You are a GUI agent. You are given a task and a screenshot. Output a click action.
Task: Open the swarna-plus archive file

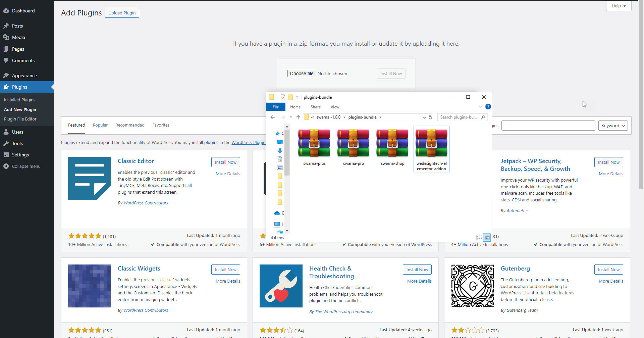coord(314,147)
